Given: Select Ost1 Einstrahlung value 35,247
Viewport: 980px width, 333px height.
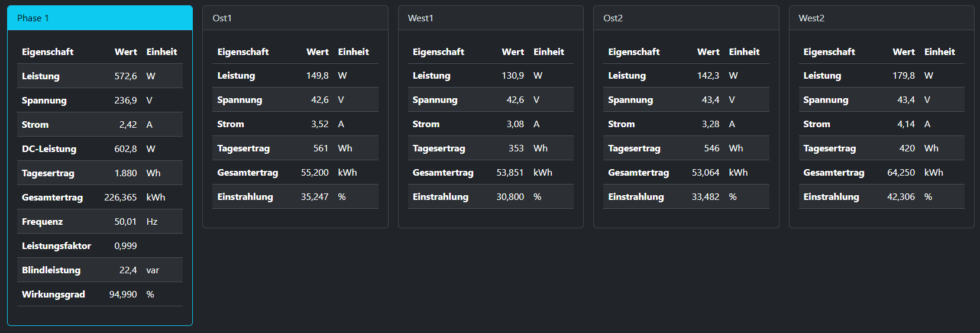Looking at the screenshot, I should point(315,197).
